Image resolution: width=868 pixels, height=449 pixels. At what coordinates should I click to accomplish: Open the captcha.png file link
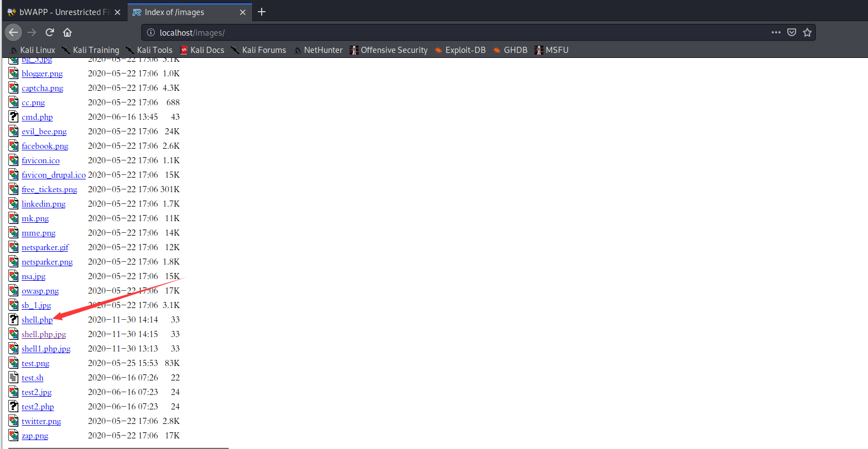42,88
